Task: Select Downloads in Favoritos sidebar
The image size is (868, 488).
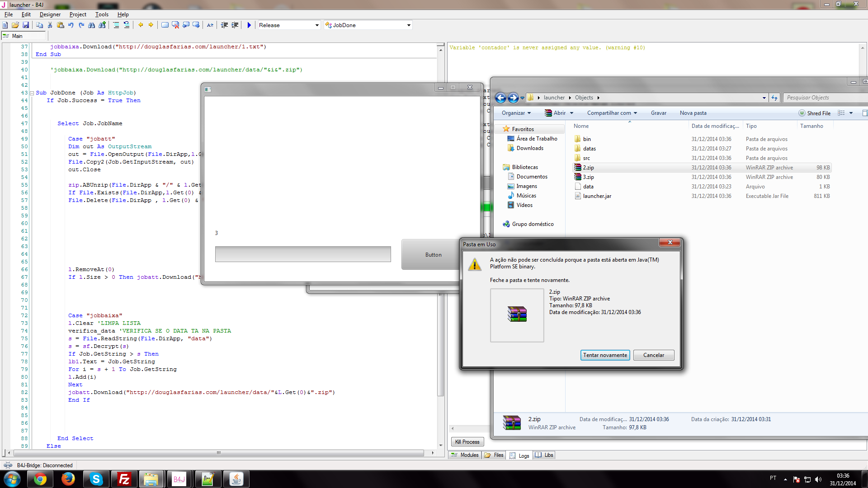Action: 530,148
